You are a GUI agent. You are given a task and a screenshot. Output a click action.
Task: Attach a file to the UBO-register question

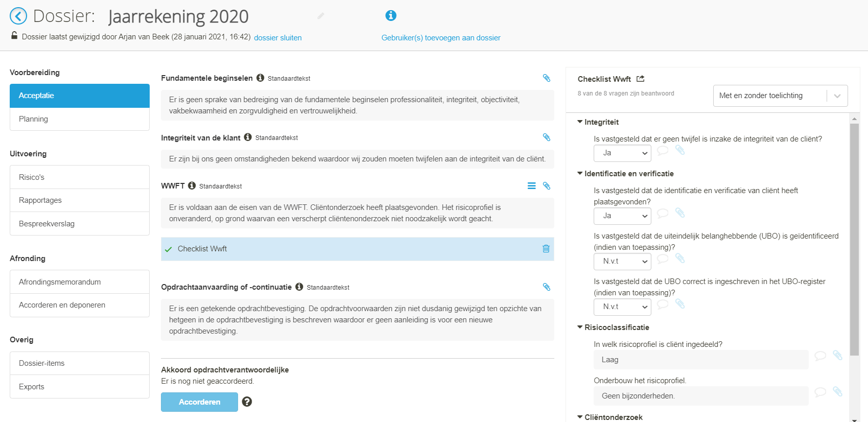pos(680,303)
